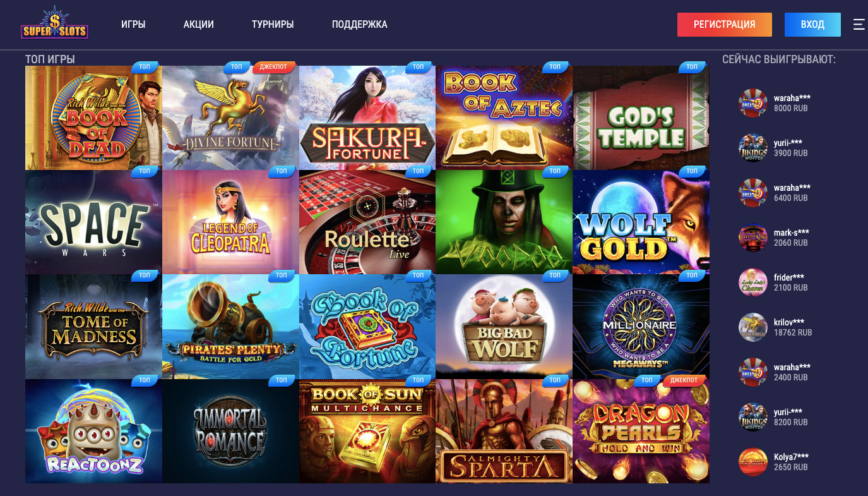Viewport: 868px width, 496px height.
Task: Click the ДЖЕКПОТ badge on Dragon Pearls
Action: point(684,380)
